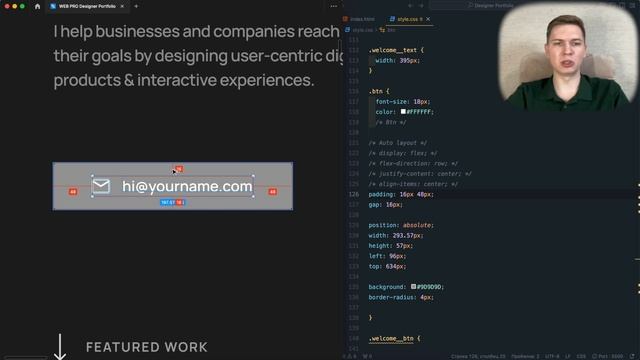Select the FEATURED WORK heading on canvas
Screen dimensions: 640x360
tap(147, 347)
